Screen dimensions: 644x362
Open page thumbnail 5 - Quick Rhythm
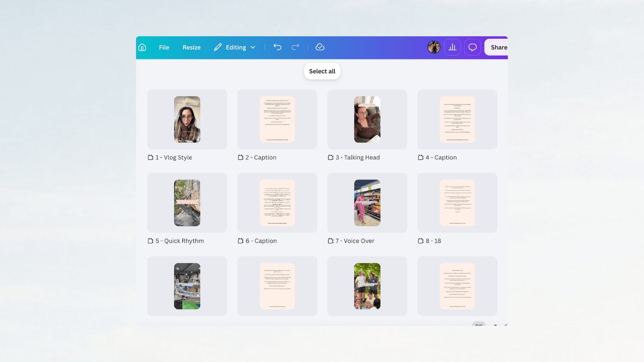click(x=187, y=203)
